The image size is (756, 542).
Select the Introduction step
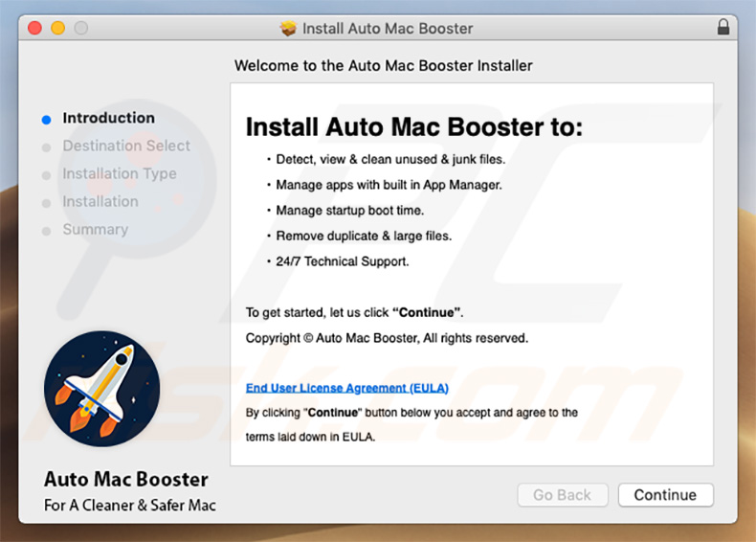point(108,118)
